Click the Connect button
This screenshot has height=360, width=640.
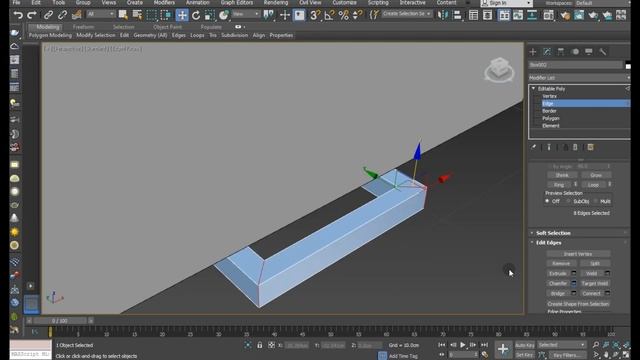591,293
